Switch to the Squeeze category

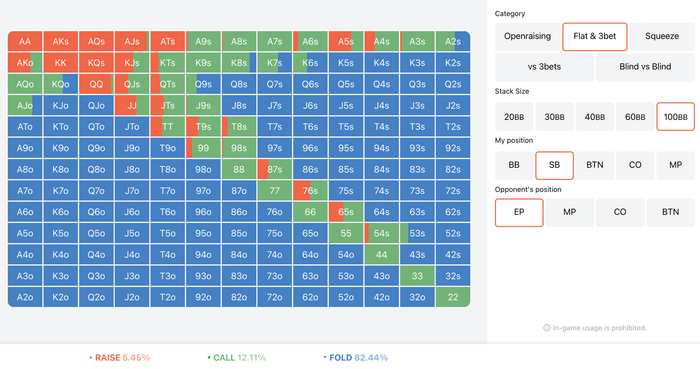coord(662,37)
